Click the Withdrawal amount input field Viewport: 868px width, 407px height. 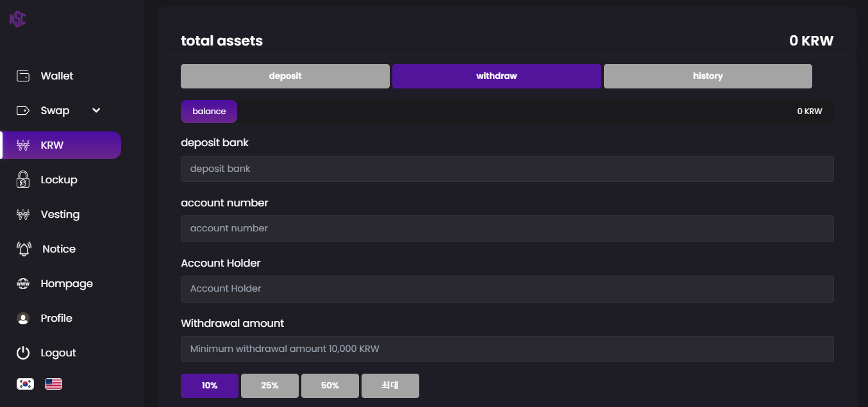pyautogui.click(x=507, y=349)
